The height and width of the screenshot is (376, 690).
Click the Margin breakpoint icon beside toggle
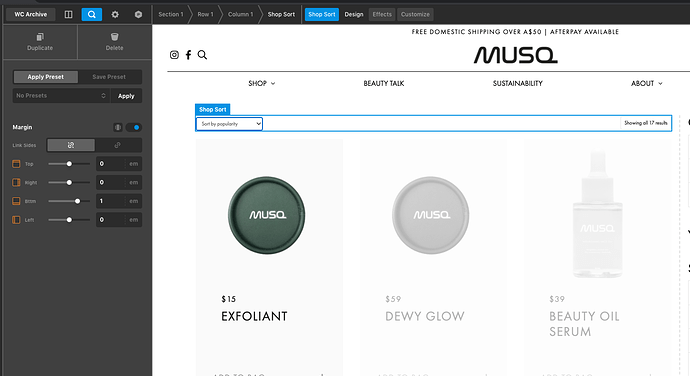pos(118,127)
